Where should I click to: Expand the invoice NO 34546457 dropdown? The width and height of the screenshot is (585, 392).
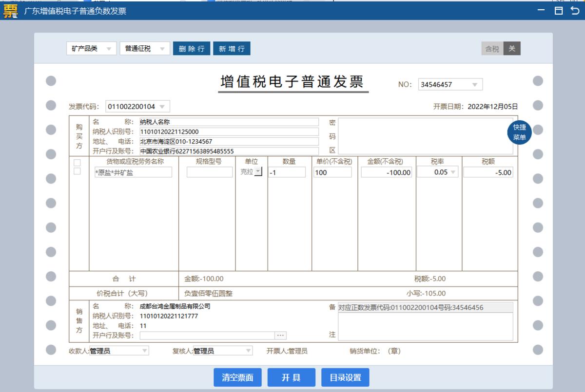click(x=475, y=84)
